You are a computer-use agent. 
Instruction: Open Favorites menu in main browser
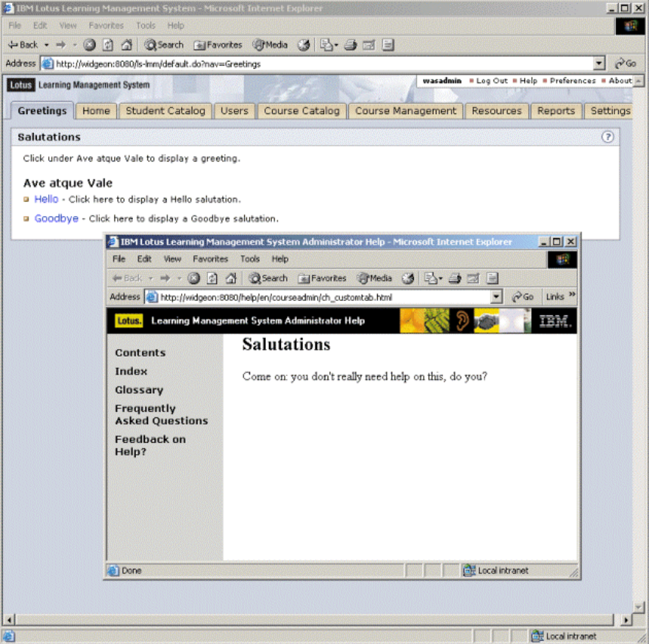[106, 26]
